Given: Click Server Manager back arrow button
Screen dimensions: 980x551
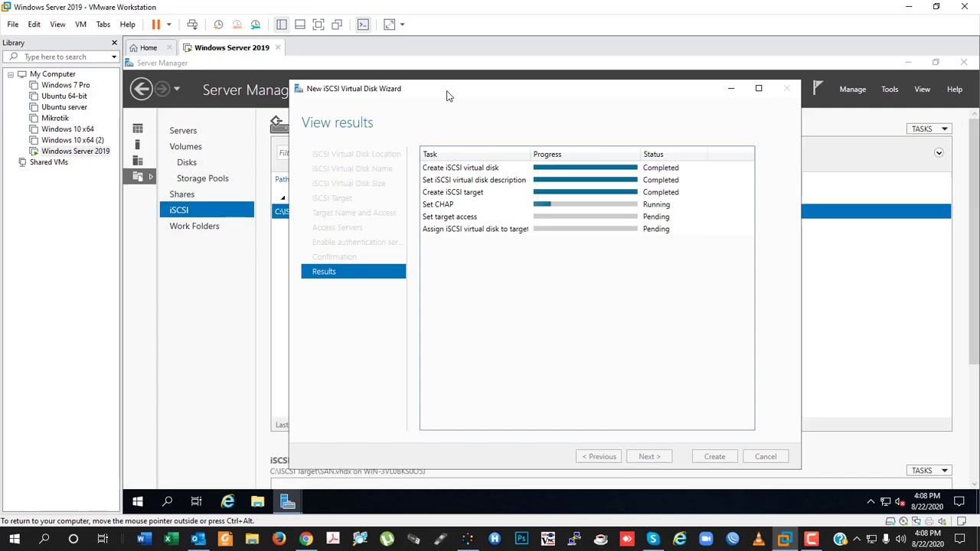Looking at the screenshot, I should tap(141, 90).
